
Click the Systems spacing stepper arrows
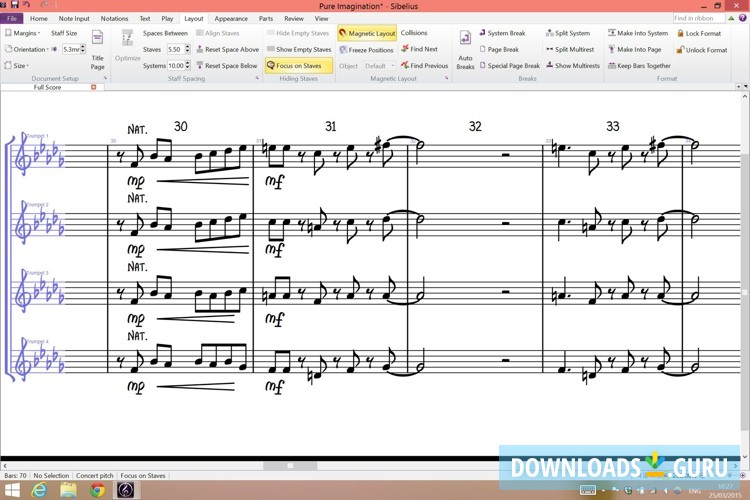click(188, 66)
